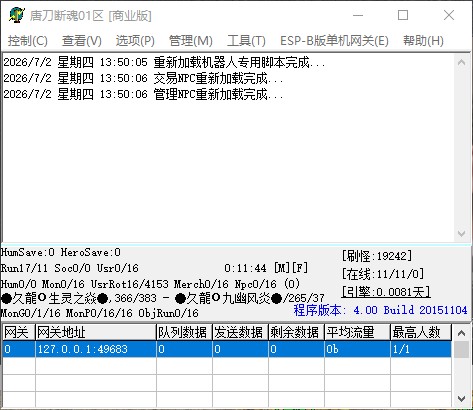This screenshot has width=473, height=410.
Task: Click the [刷怪:19242] status label
Action: pyautogui.click(x=377, y=256)
